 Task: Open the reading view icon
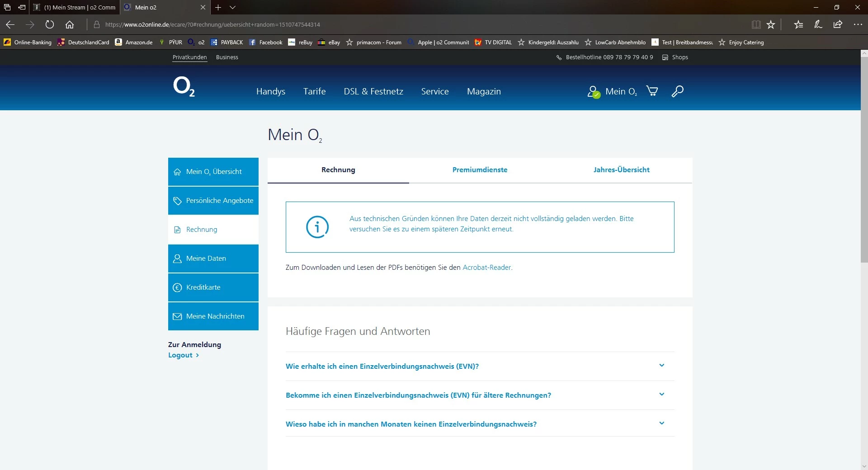756,24
